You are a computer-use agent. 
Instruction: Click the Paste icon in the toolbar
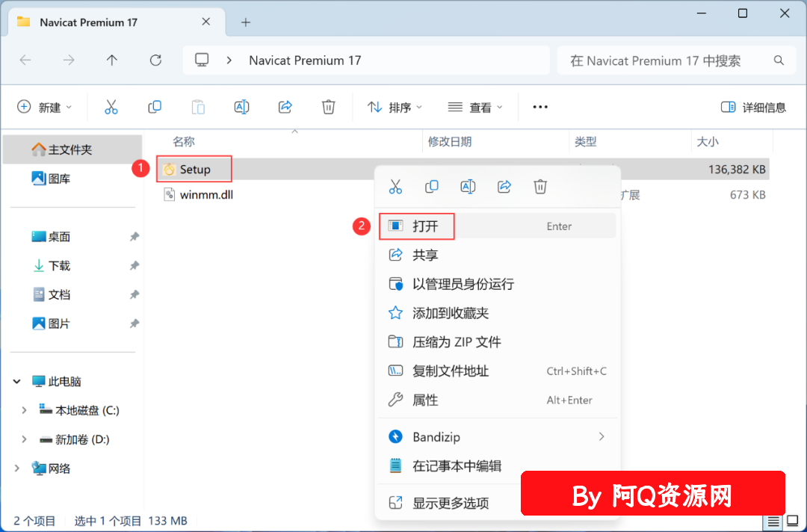coord(198,107)
